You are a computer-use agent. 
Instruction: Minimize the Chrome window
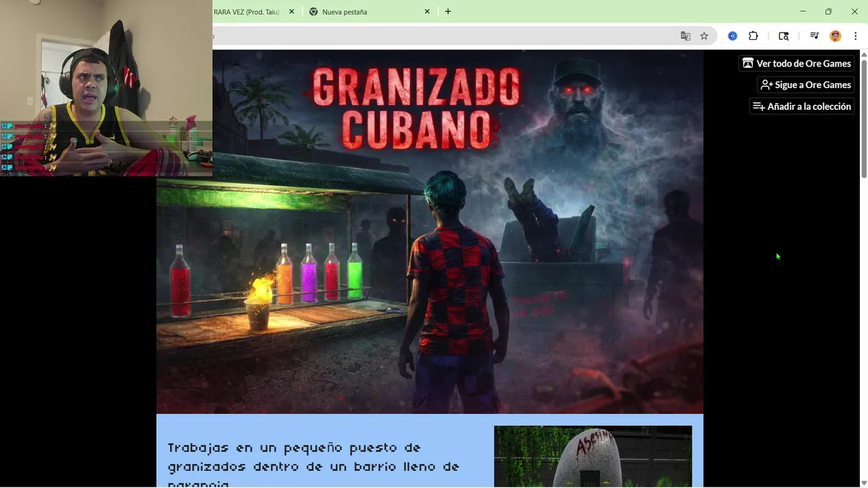pos(803,12)
